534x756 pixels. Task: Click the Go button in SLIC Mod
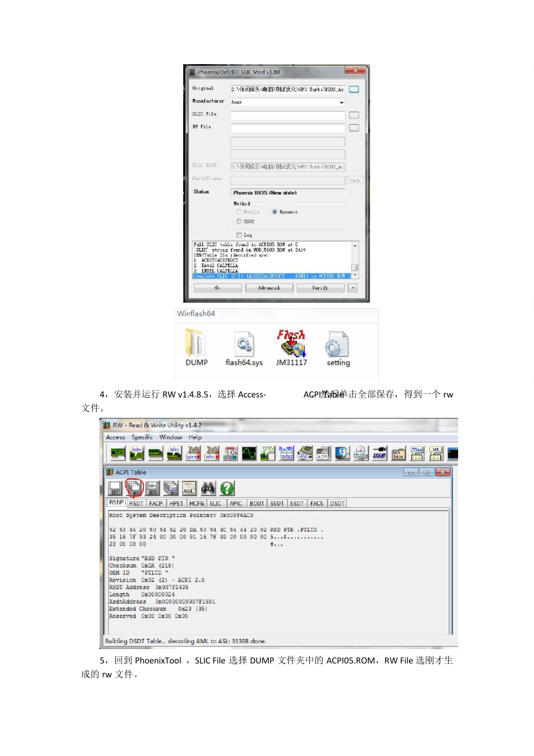point(218,288)
